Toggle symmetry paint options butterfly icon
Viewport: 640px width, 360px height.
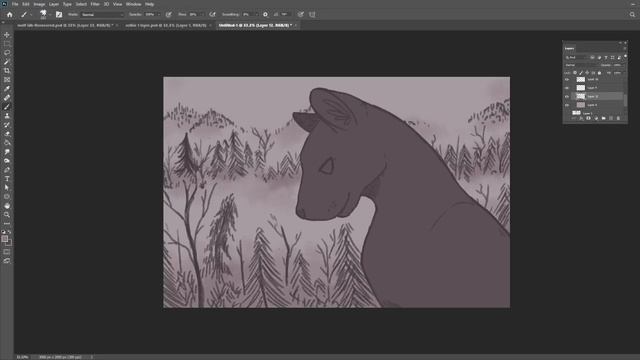312,14
